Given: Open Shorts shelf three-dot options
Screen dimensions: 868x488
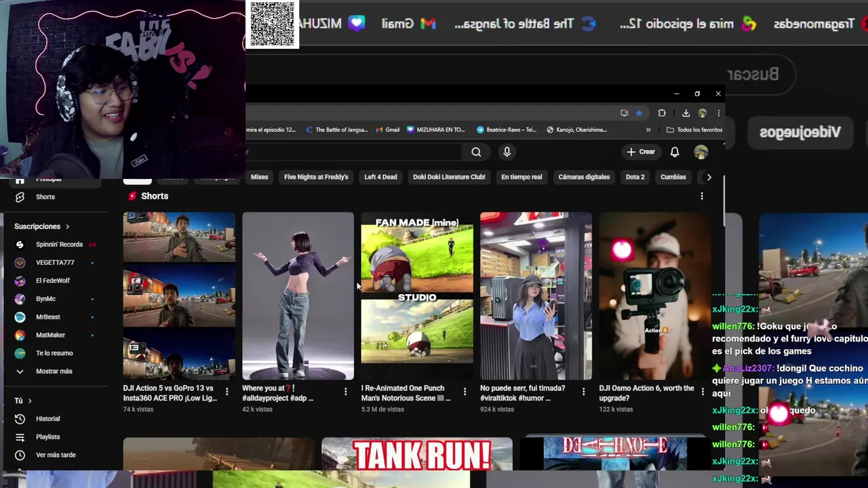Looking at the screenshot, I should [702, 196].
